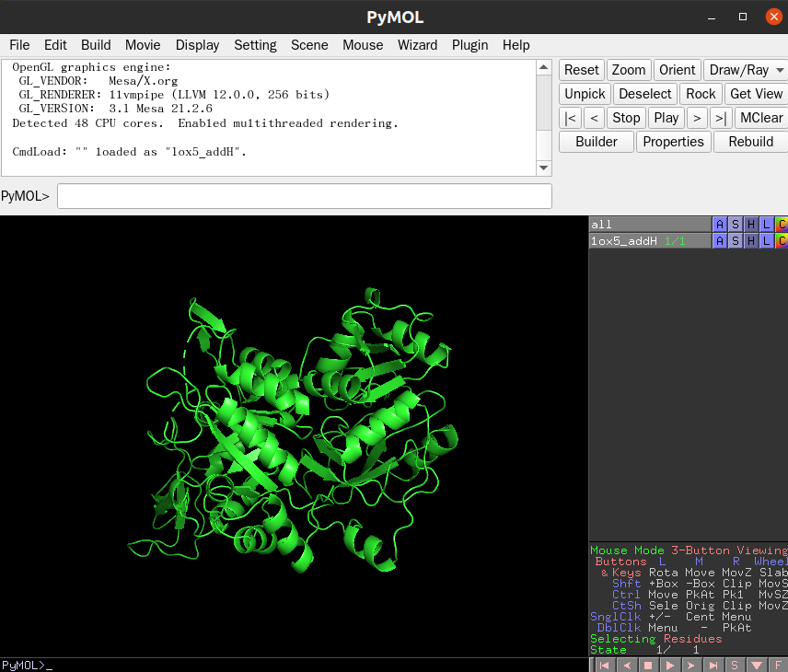788x672 pixels.
Task: Open the Mouse menu
Action: (363, 45)
